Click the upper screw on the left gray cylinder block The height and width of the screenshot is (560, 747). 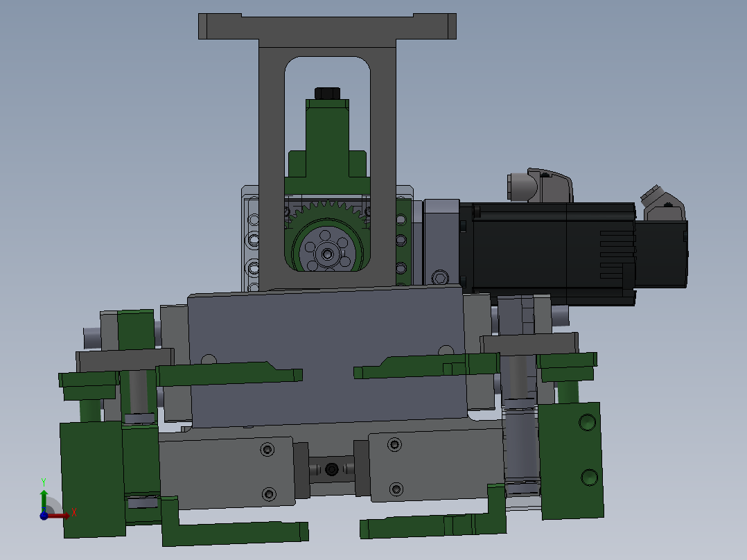(x=267, y=450)
